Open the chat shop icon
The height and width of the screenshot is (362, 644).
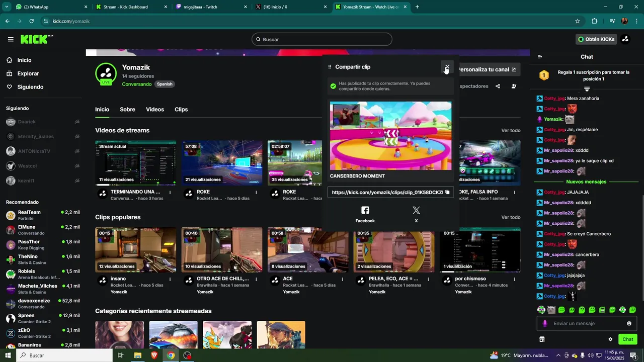tap(542, 339)
